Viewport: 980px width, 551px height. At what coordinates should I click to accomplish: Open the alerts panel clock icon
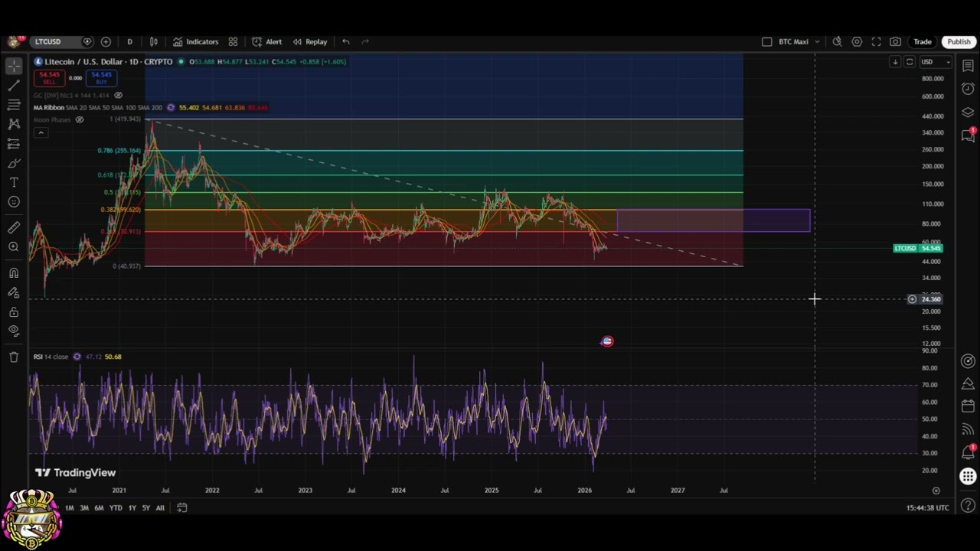(968, 89)
